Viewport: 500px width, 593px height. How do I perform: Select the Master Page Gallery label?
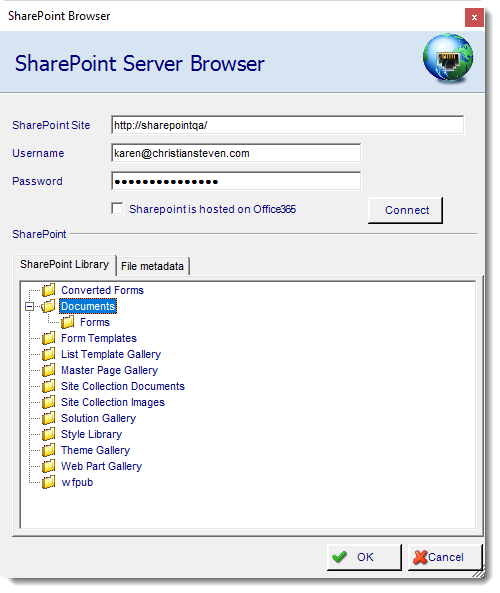pos(110,370)
